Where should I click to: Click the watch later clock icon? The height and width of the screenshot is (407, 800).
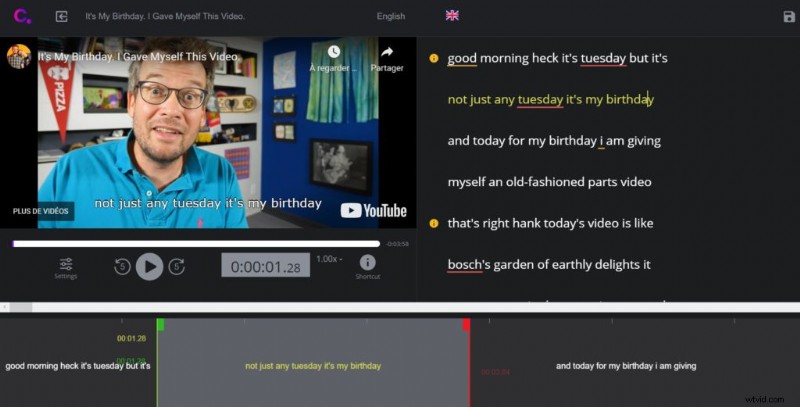pyautogui.click(x=334, y=52)
